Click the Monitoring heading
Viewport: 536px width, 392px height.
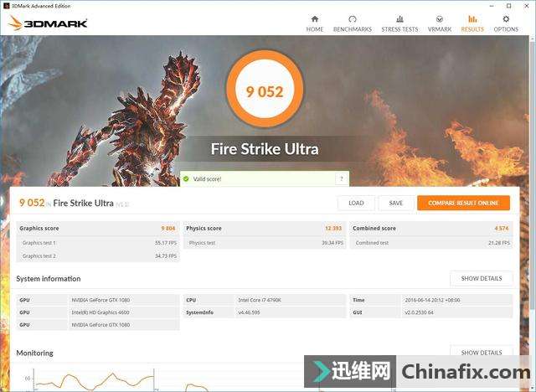34,353
